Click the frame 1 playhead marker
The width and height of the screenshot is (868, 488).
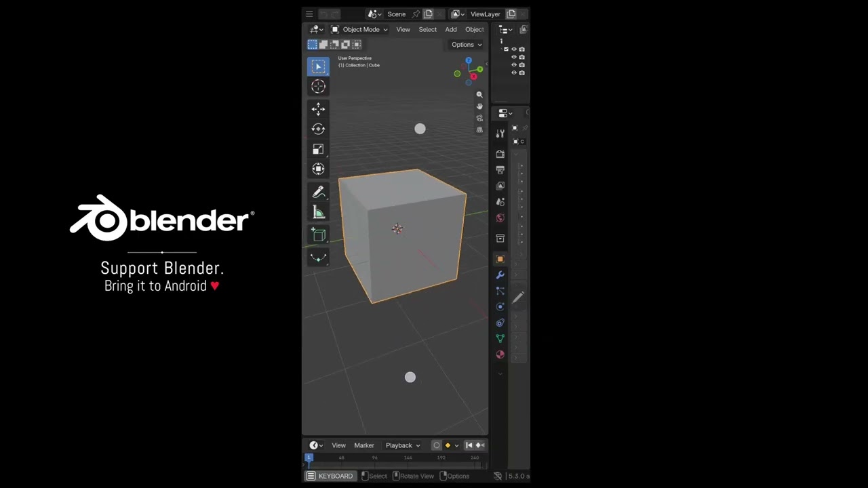tap(309, 457)
